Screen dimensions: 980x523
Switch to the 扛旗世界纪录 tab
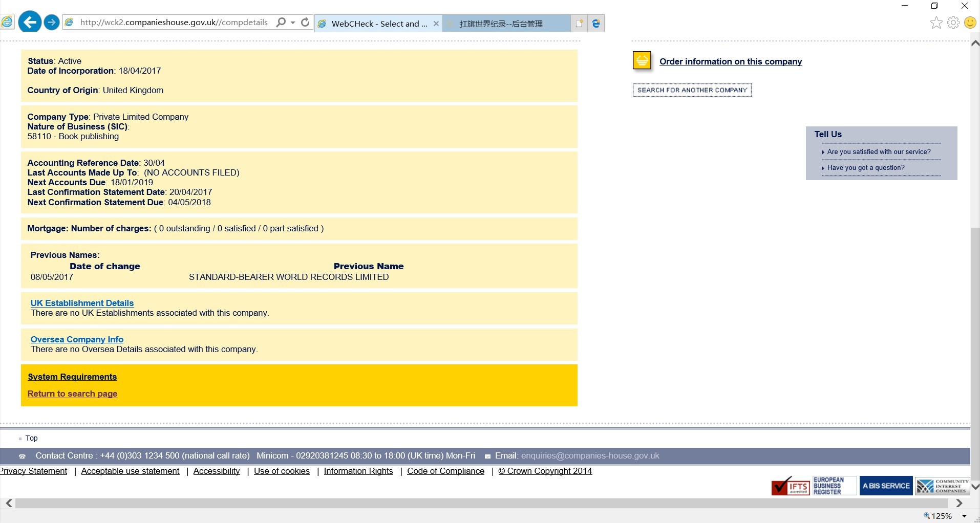pyautogui.click(x=501, y=24)
